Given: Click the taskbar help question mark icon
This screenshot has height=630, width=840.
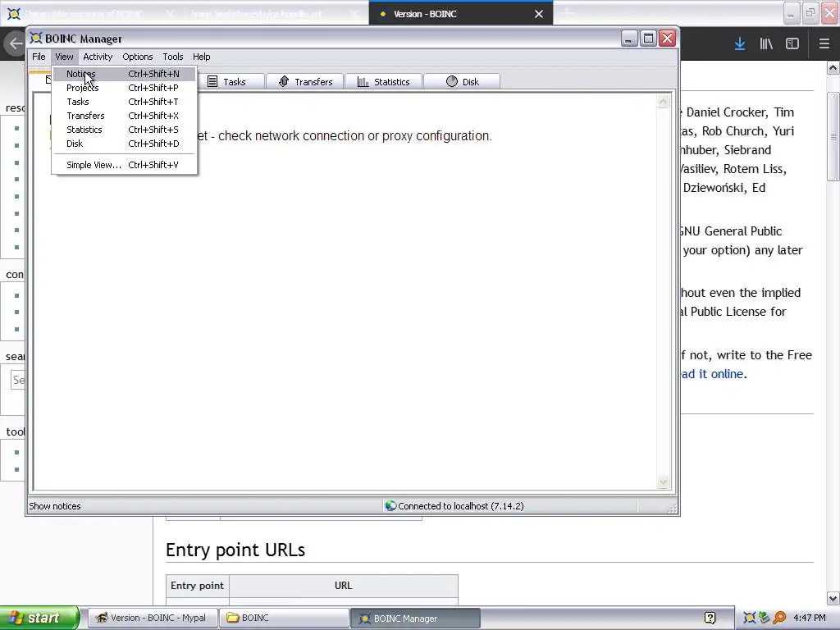Looking at the screenshot, I should tap(710, 618).
